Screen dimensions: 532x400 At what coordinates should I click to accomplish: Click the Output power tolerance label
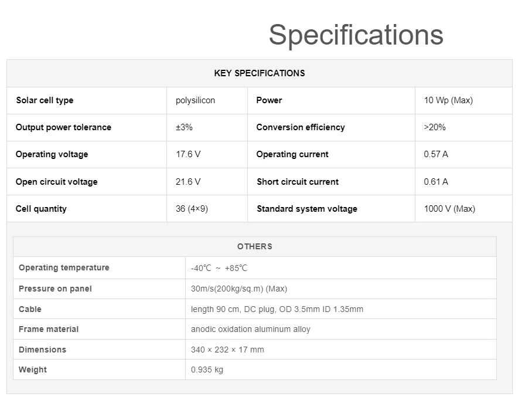63,127
